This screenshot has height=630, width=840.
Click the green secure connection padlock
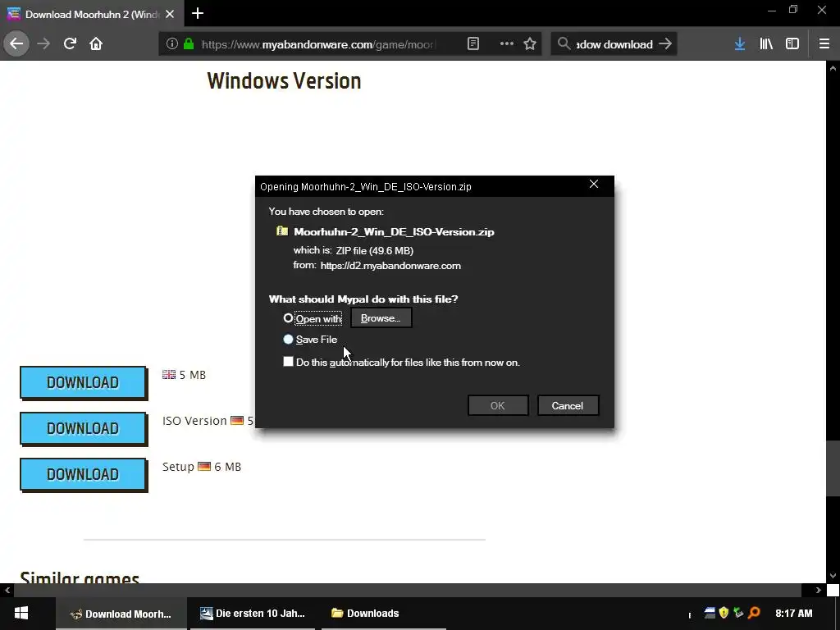[x=189, y=44]
